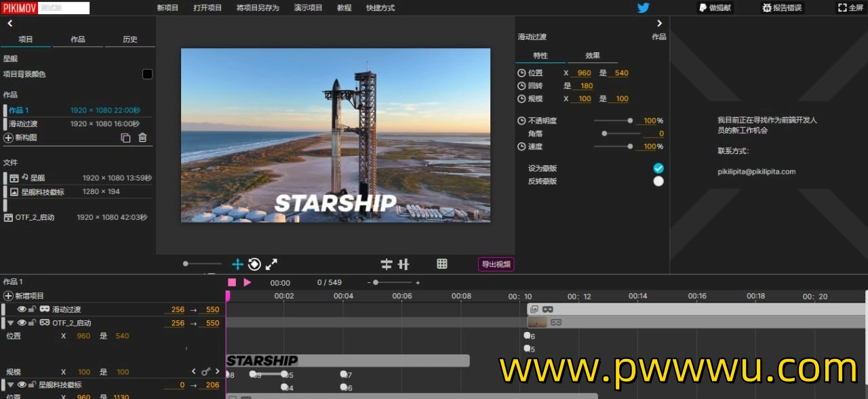Select the move (crosshair arrows) tool
The width and height of the screenshot is (868, 399).
click(237, 264)
